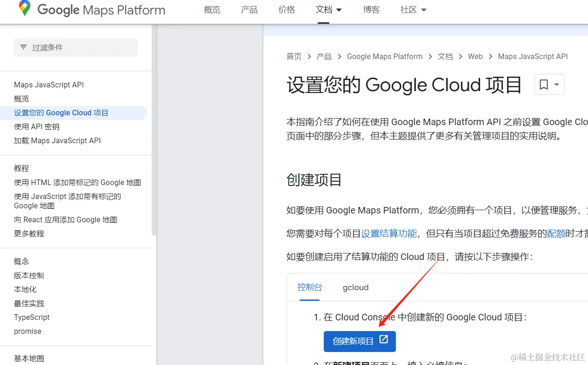588x365 pixels.
Task: Click Web in the breadcrumb
Action: click(475, 56)
